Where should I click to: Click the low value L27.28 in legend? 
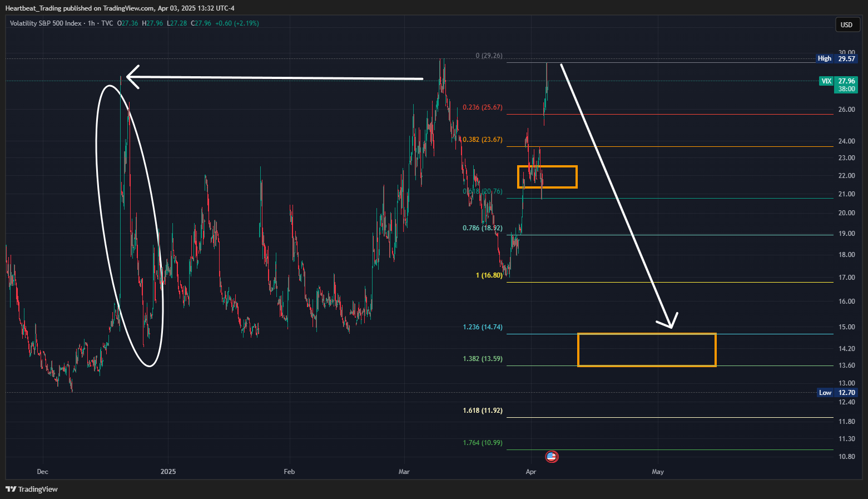(x=177, y=23)
